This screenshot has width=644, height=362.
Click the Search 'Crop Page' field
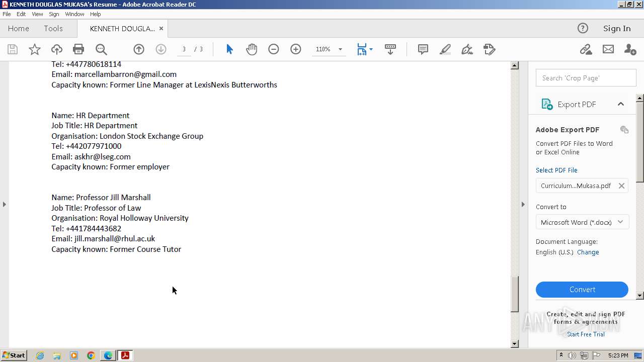[586, 78]
